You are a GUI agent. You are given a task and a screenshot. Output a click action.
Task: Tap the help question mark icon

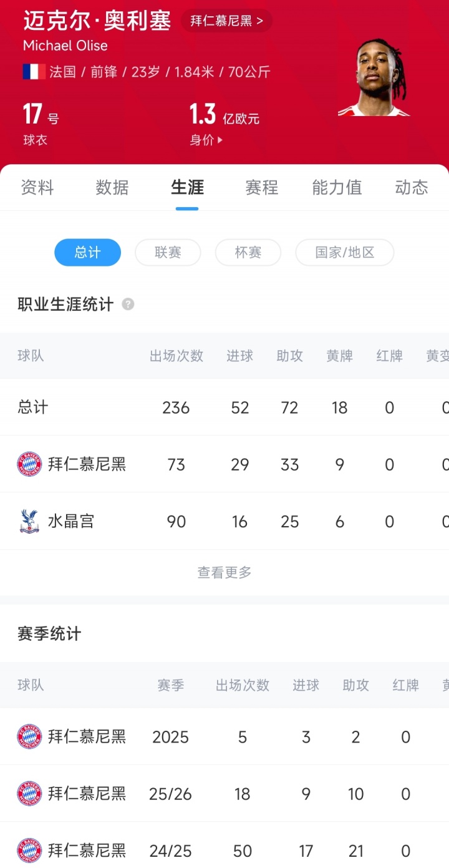pos(128,305)
